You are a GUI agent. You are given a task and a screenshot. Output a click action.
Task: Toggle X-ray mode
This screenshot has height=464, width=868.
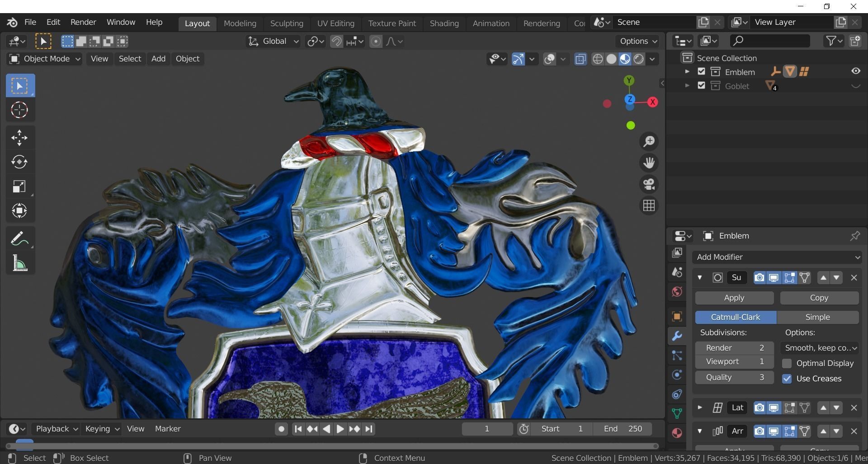(580, 59)
